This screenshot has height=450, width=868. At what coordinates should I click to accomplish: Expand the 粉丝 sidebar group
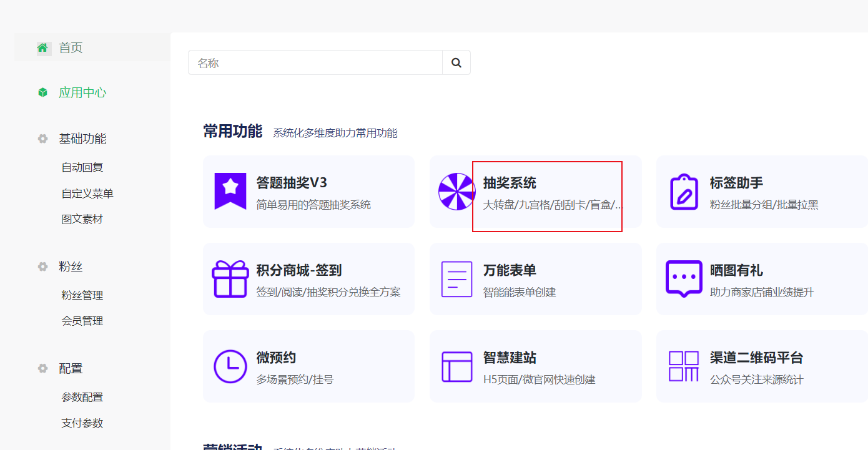71,267
